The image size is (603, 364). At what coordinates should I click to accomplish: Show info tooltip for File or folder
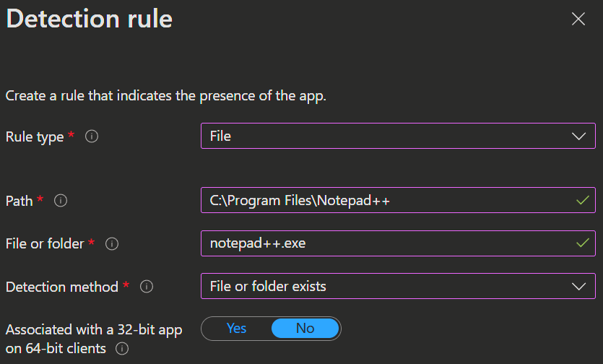tap(112, 243)
